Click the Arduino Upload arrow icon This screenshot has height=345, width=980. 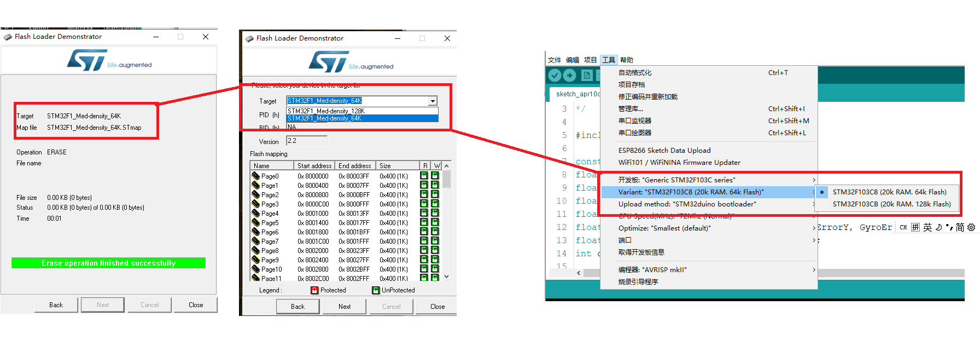(569, 76)
